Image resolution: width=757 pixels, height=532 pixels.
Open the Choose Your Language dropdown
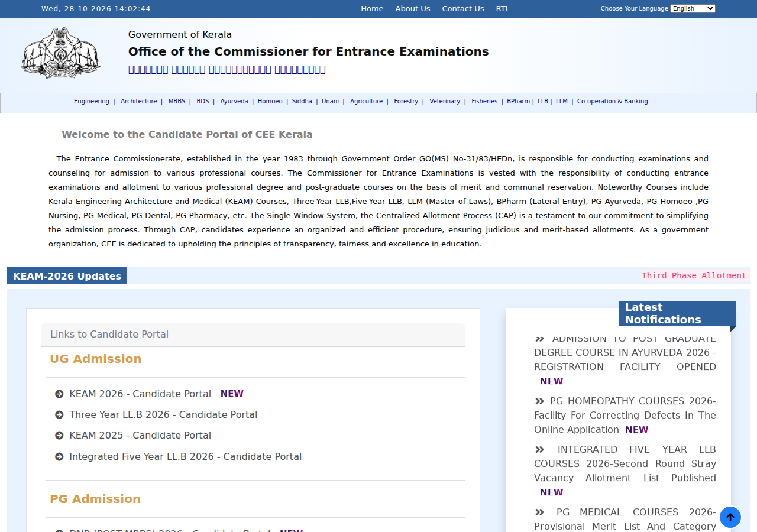pos(693,8)
